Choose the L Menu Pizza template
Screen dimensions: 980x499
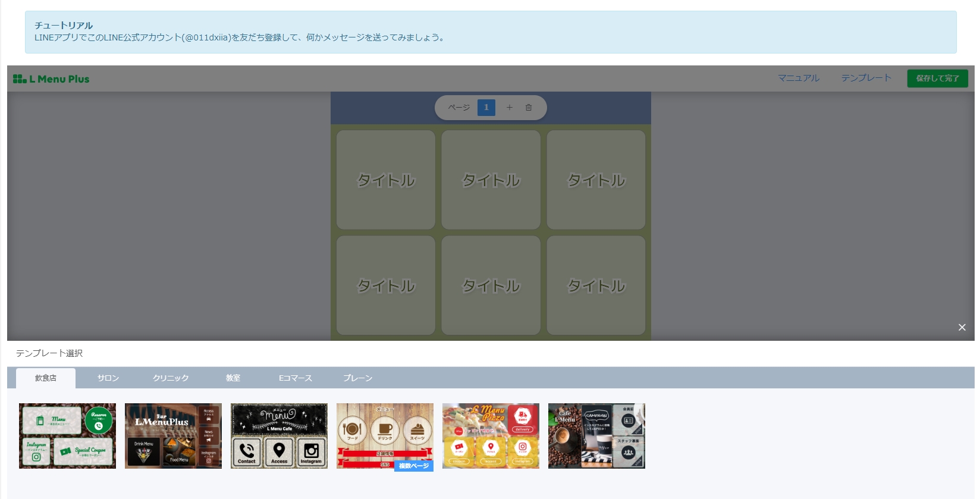[491, 436]
